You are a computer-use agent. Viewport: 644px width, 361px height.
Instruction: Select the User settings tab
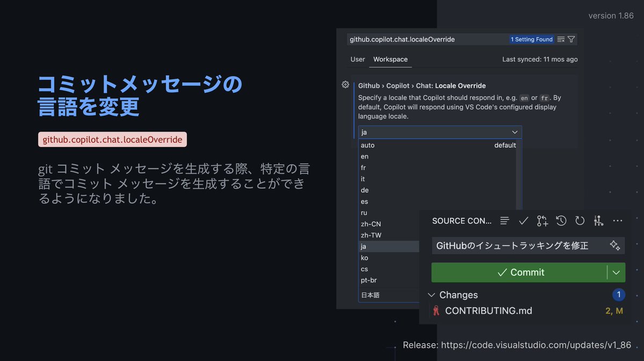click(x=357, y=59)
